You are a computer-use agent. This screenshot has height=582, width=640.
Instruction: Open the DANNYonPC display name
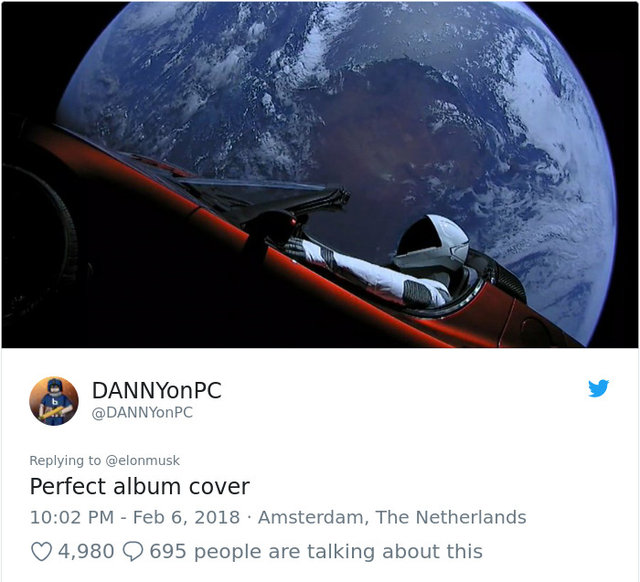(157, 390)
